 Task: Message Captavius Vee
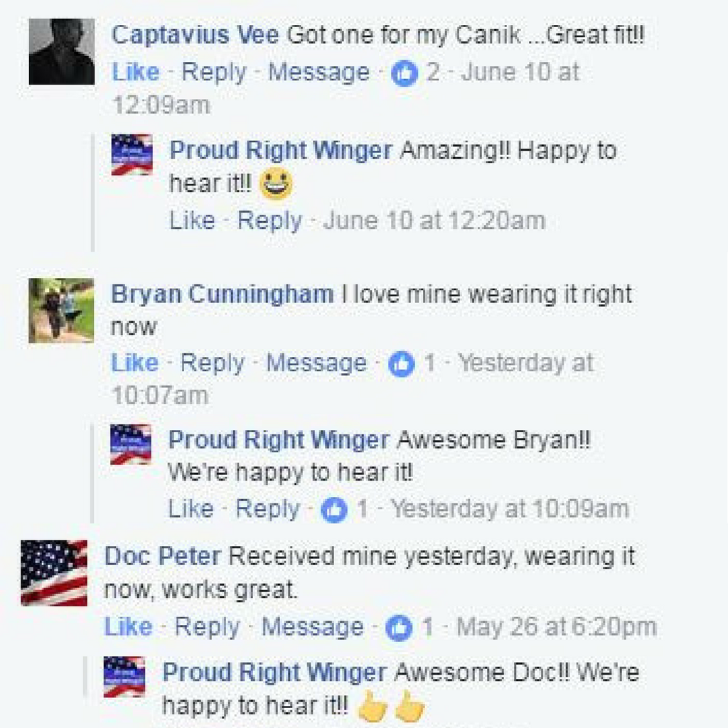pyautogui.click(x=319, y=73)
